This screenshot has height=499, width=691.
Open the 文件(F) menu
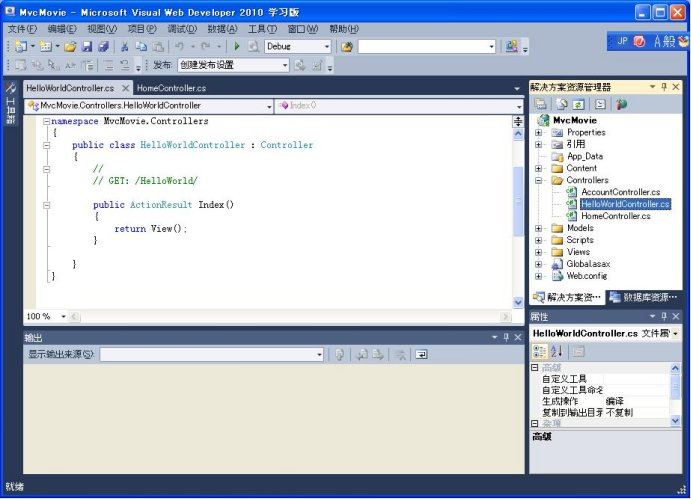pos(22,29)
